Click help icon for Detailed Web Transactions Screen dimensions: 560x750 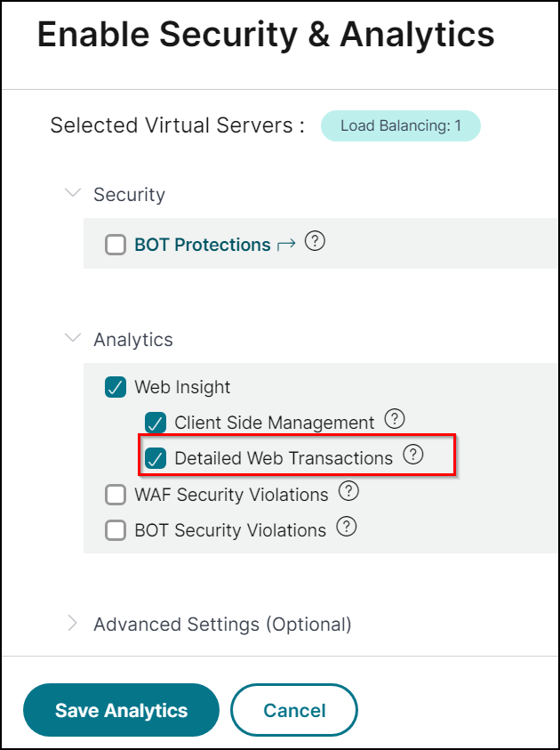412,455
